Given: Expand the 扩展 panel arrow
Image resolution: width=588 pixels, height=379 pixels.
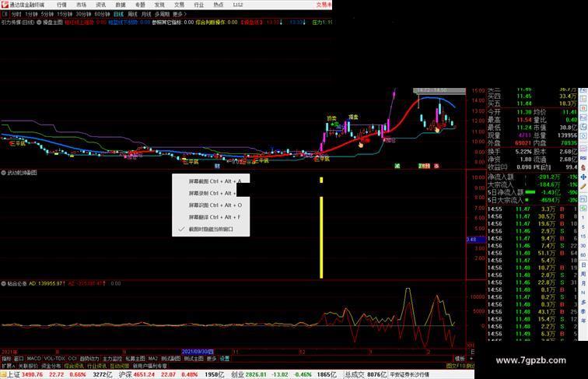Looking at the screenshot, I should tap(8, 366).
